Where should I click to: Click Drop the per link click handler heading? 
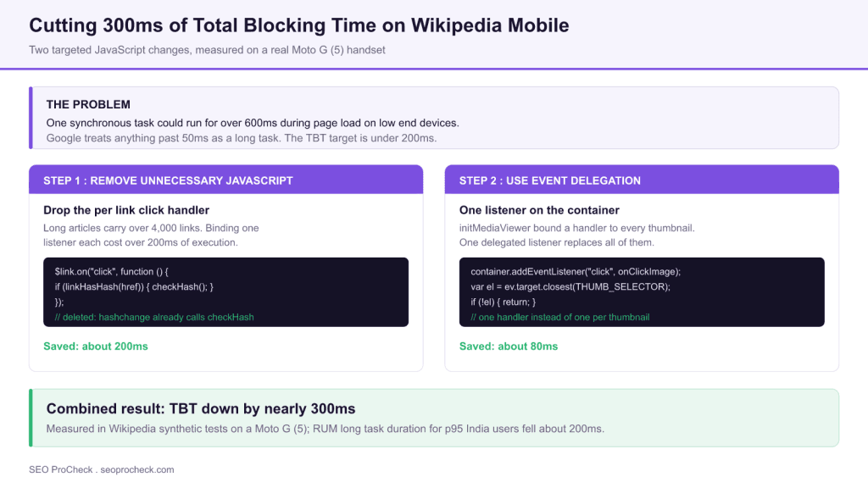pos(126,210)
